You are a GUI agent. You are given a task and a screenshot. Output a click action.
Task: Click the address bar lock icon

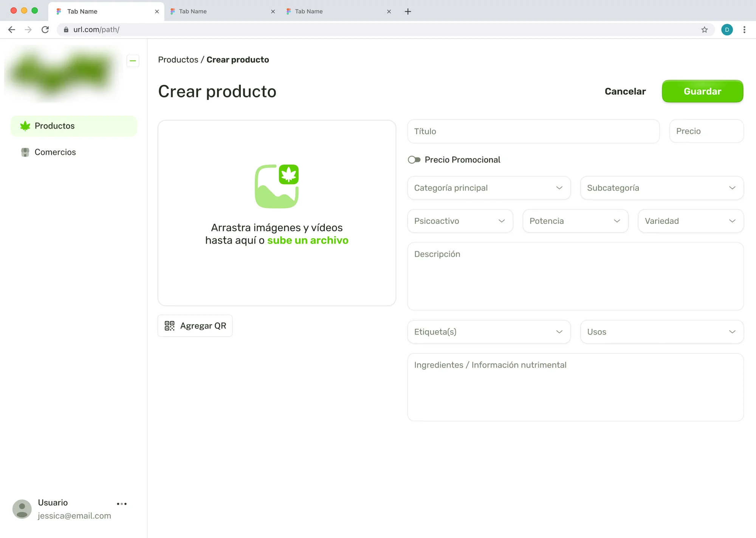coord(66,30)
